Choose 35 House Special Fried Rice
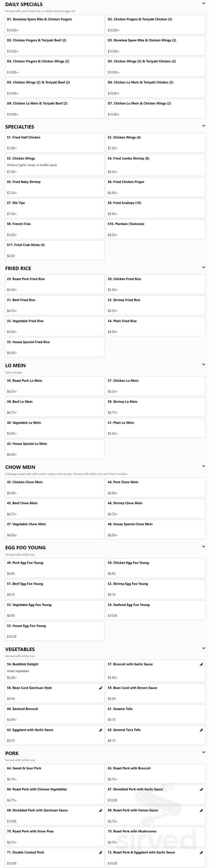 [x=55, y=348]
